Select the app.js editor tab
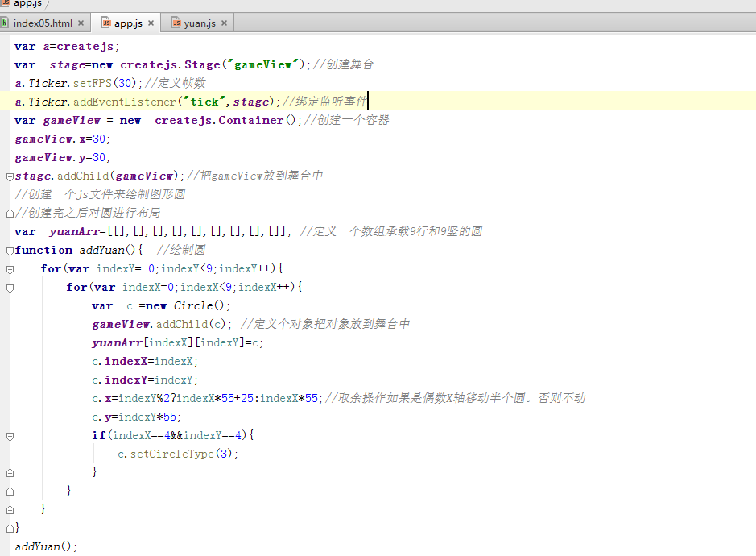 click(x=128, y=23)
